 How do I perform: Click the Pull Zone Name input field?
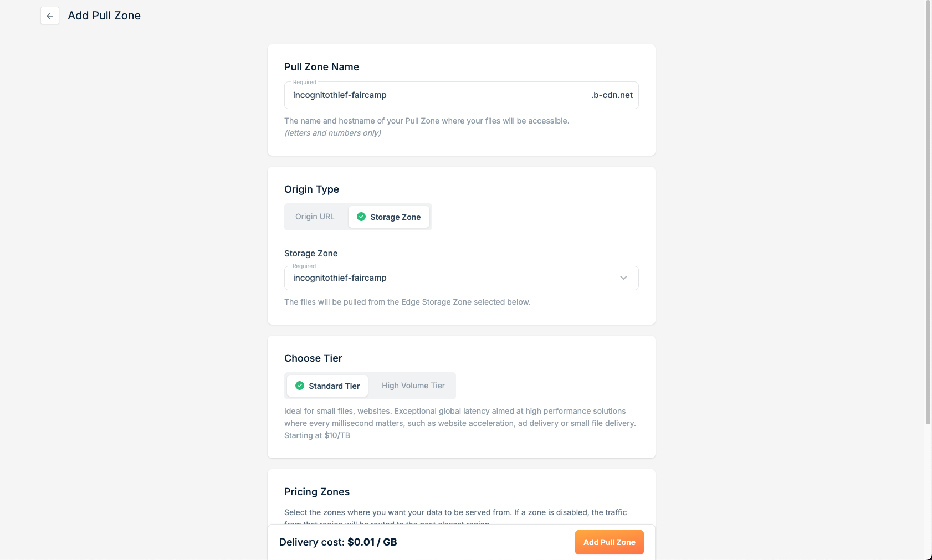(437, 95)
